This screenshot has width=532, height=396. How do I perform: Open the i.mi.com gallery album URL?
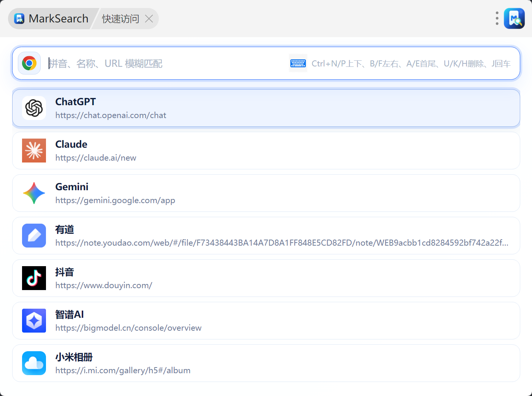[x=123, y=371]
